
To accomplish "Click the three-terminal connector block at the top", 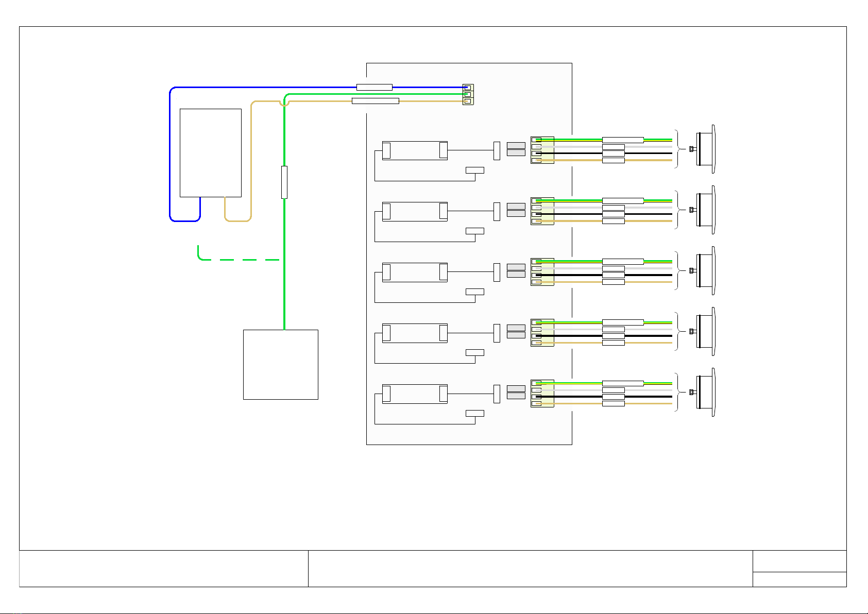I will pyautogui.click(x=468, y=94).
